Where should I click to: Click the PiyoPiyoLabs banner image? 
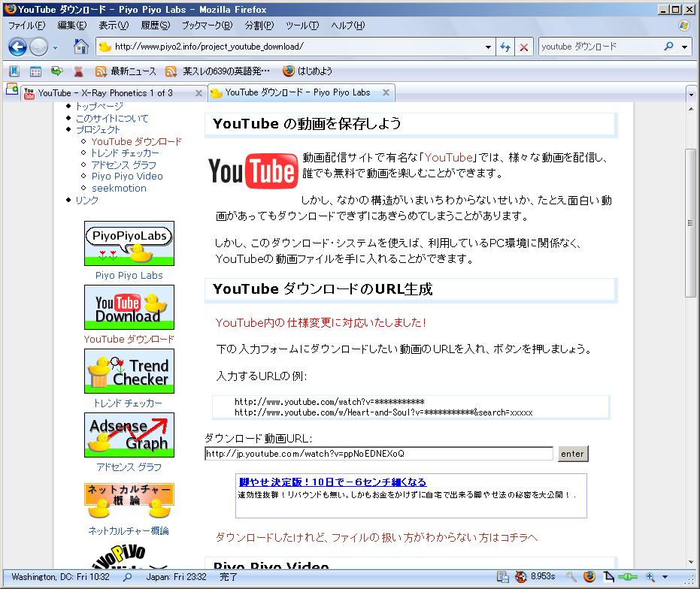click(129, 243)
